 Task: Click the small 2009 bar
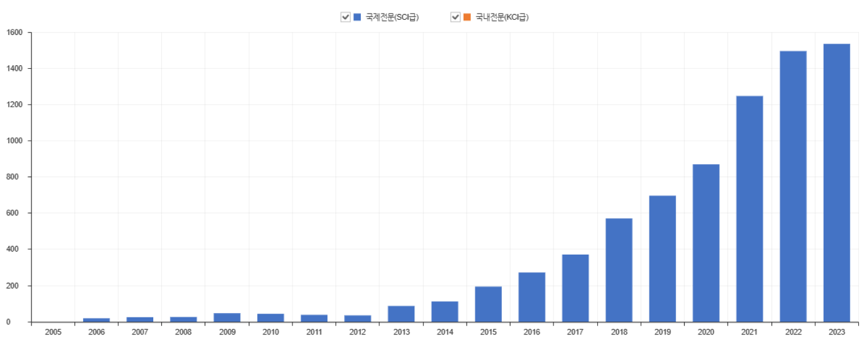[227, 317]
